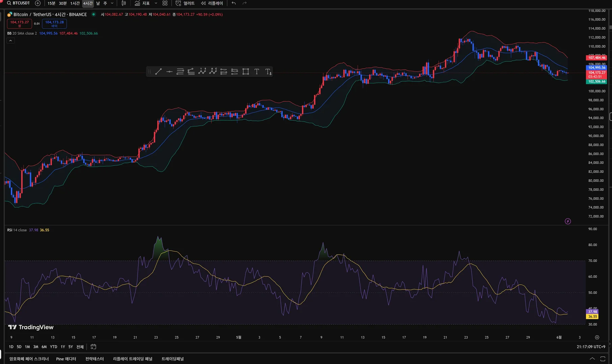Image resolution: width=612 pixels, height=364 pixels.
Task: Edit the 0.01 order quantity field
Action: [37, 24]
